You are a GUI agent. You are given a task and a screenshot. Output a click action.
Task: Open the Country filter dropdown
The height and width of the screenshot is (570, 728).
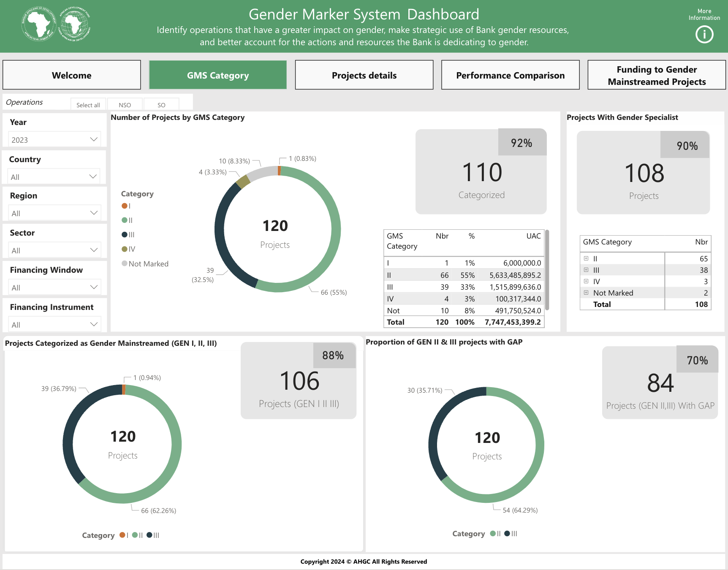click(x=54, y=177)
